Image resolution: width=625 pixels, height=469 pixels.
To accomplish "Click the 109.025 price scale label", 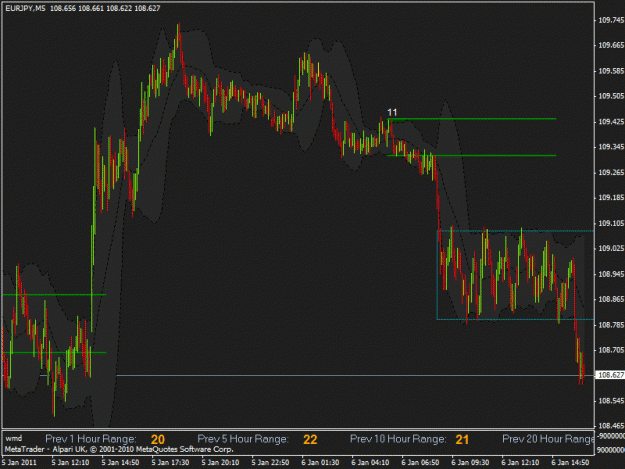I will point(611,248).
